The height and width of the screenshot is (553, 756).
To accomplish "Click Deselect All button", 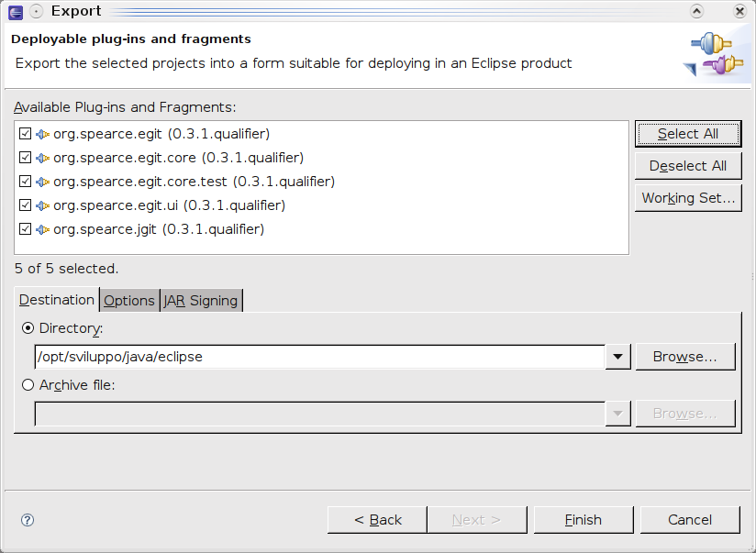I will [x=688, y=166].
